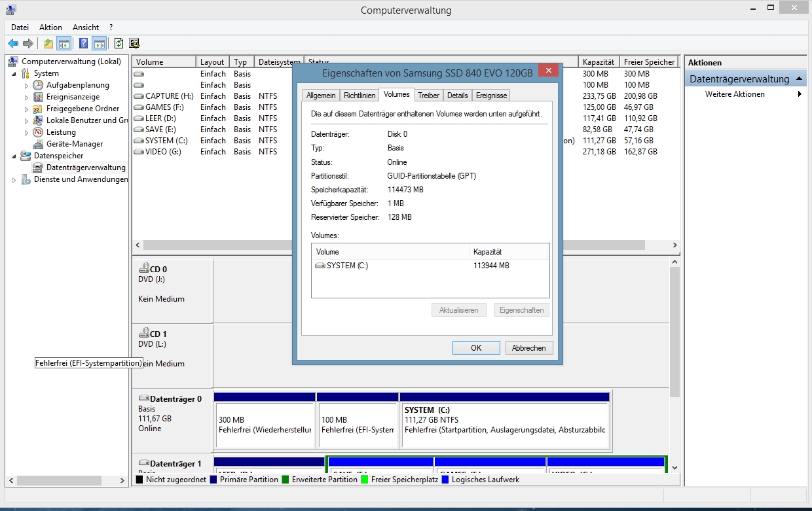This screenshot has height=511, width=812.
Task: Switch to the Allgemein tab
Action: 321,96
